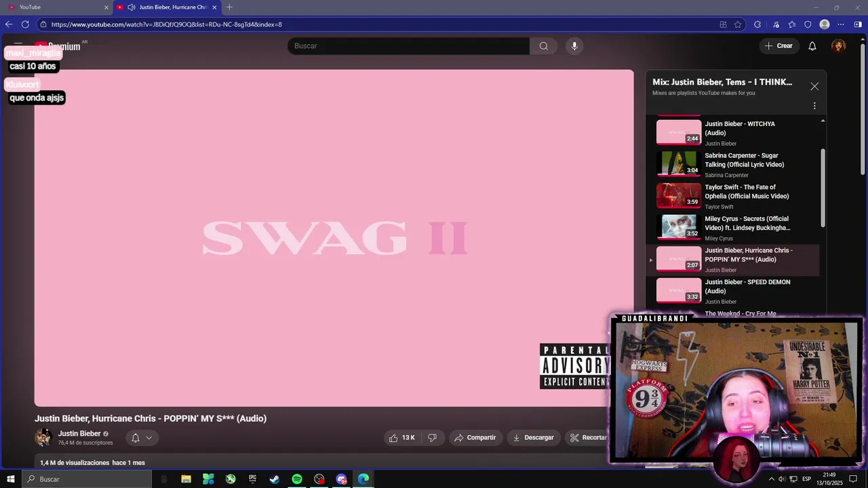Switch ESP keyboard language indicator
868x488 pixels.
point(806,479)
